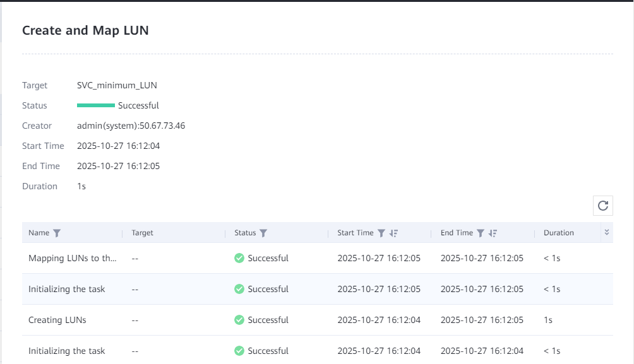634x364 pixels.
Task: Sort table by Start Time
Action: 394,233
